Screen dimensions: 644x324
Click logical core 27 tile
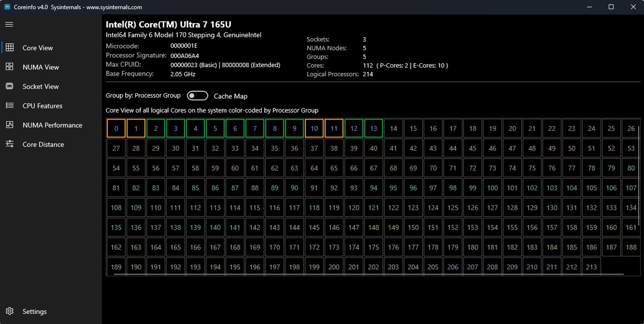116,149
